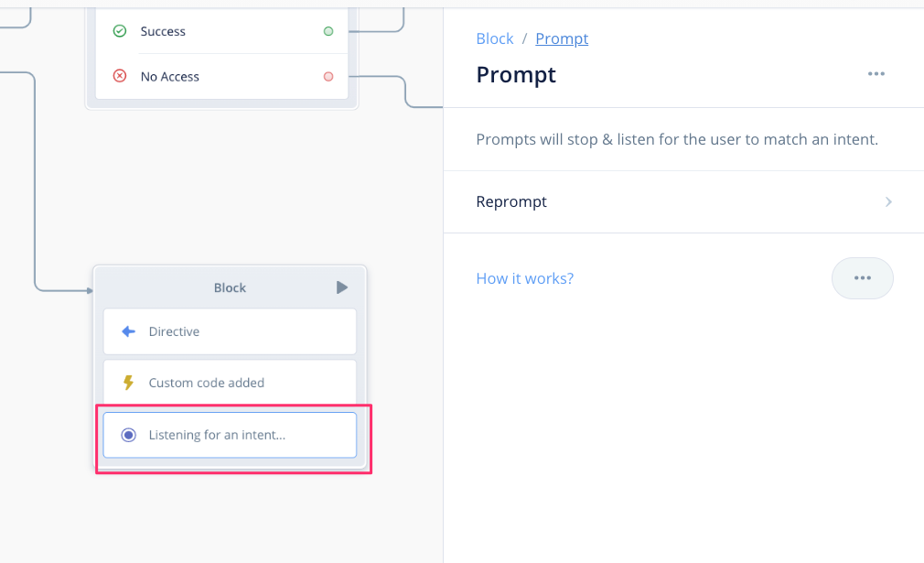
Task: Go to Block in the breadcrumb
Action: (x=494, y=38)
